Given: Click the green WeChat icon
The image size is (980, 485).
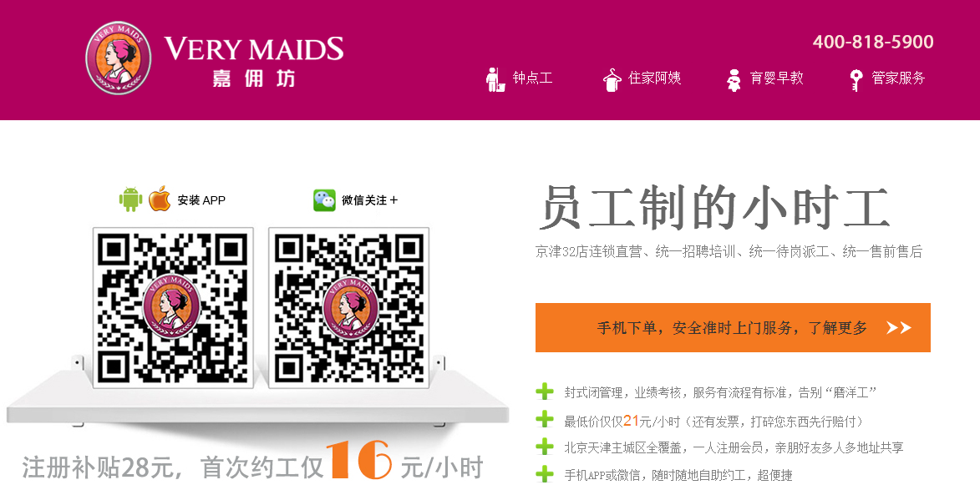Looking at the screenshot, I should click(x=324, y=200).
